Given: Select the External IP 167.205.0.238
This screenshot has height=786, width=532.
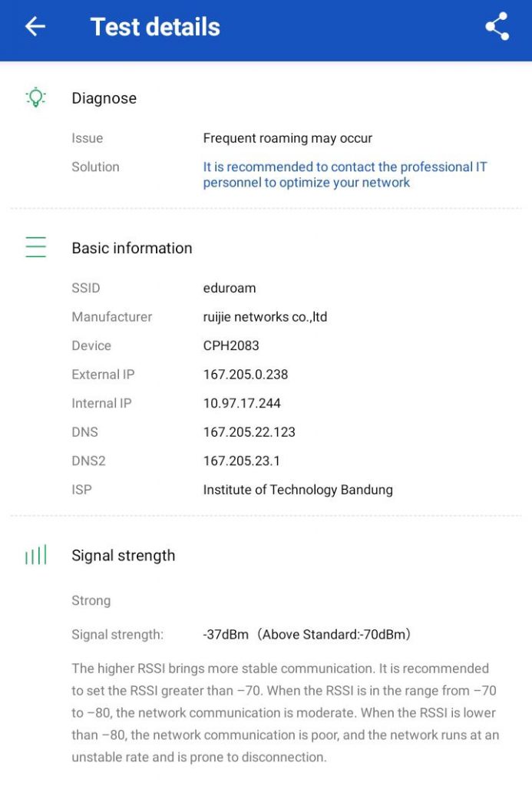Looking at the screenshot, I should tap(246, 375).
